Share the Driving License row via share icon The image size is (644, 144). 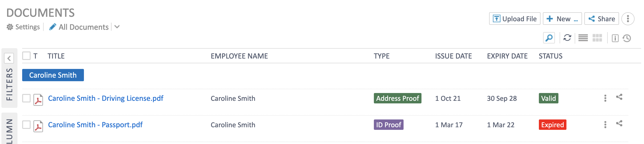[x=619, y=97]
